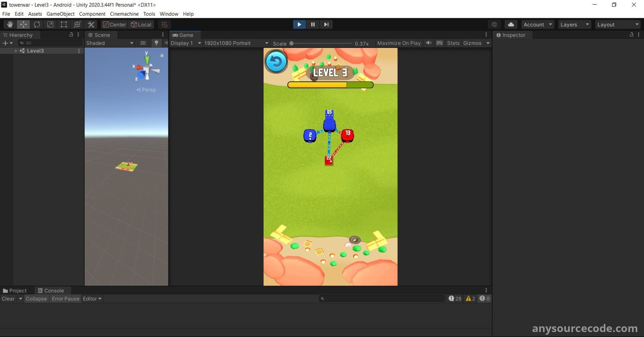Switch to the Project tab
This screenshot has height=337, width=644.
15,291
